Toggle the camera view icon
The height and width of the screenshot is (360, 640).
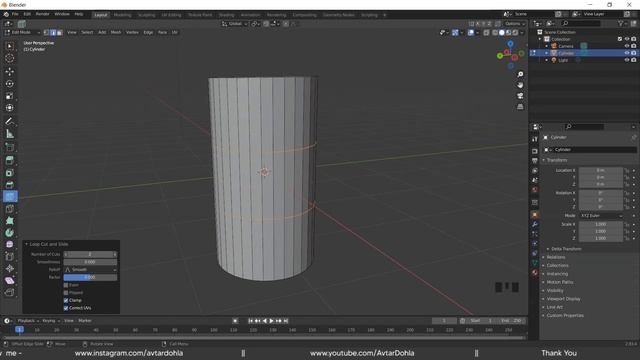(x=520, y=96)
